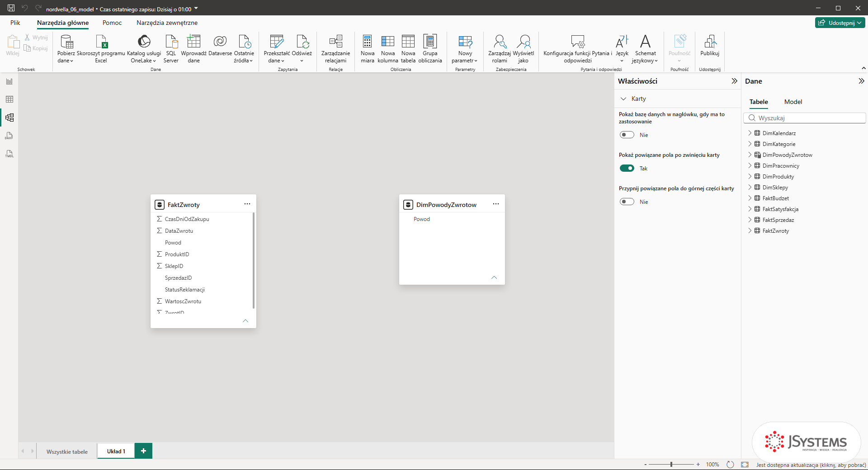Switch to report view in left sidebar
Screen dimensions: 868x470
click(x=9, y=81)
